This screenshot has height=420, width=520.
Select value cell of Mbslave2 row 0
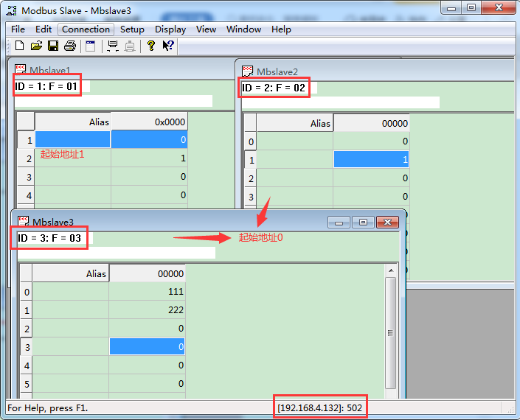tap(372, 141)
